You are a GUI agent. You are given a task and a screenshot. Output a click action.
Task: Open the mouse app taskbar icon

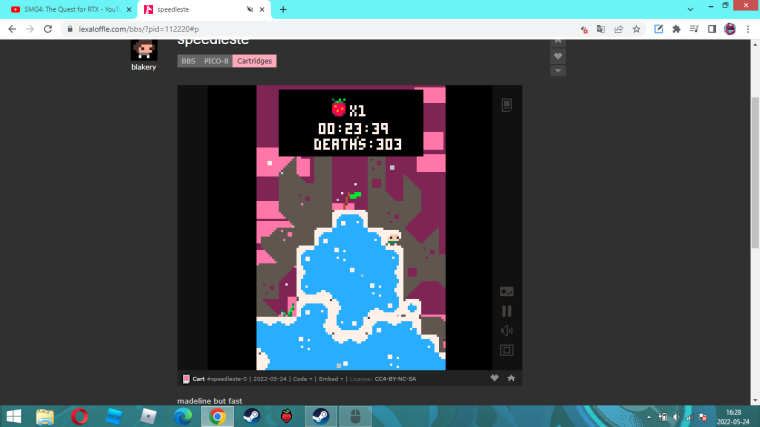pos(355,416)
